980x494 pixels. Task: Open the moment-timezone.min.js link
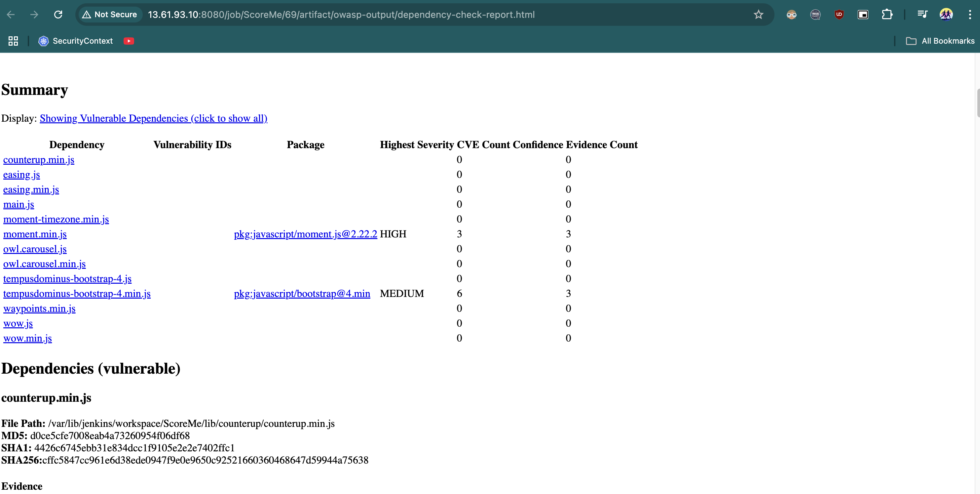pos(56,219)
